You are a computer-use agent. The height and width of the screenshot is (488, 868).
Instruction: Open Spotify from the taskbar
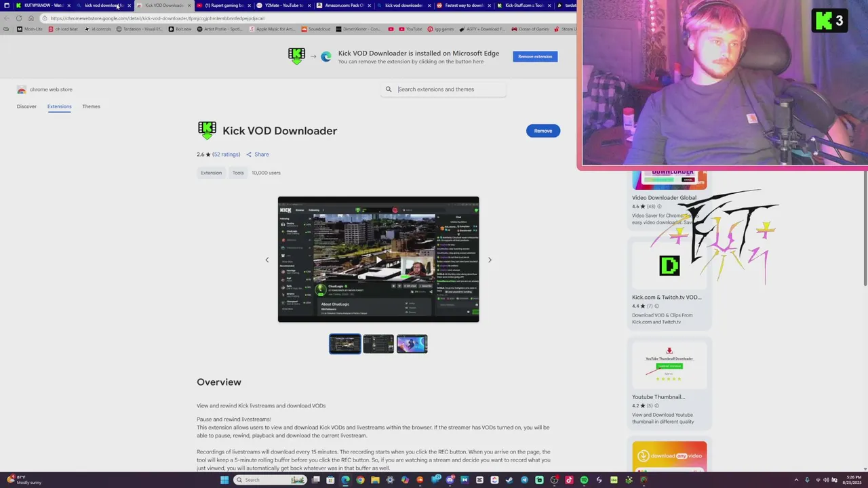pyautogui.click(x=584, y=480)
